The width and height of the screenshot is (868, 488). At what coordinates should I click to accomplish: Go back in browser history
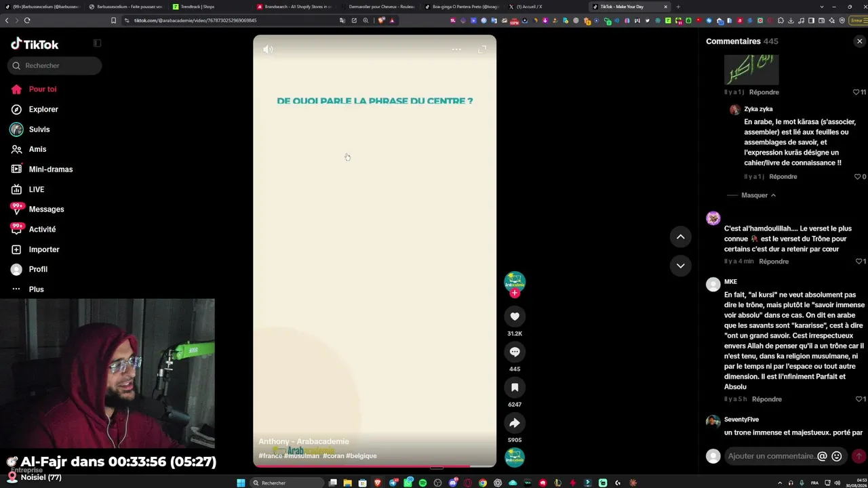coord(7,20)
